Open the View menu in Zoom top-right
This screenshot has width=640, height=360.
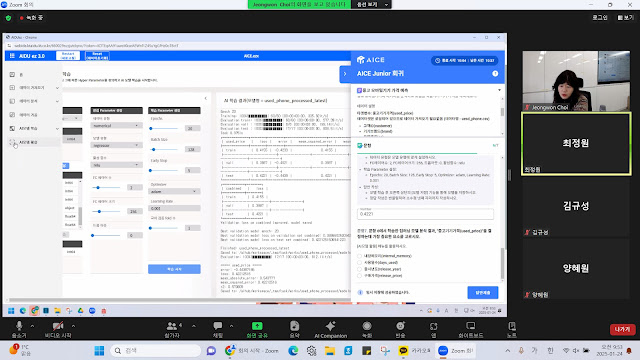(625, 18)
